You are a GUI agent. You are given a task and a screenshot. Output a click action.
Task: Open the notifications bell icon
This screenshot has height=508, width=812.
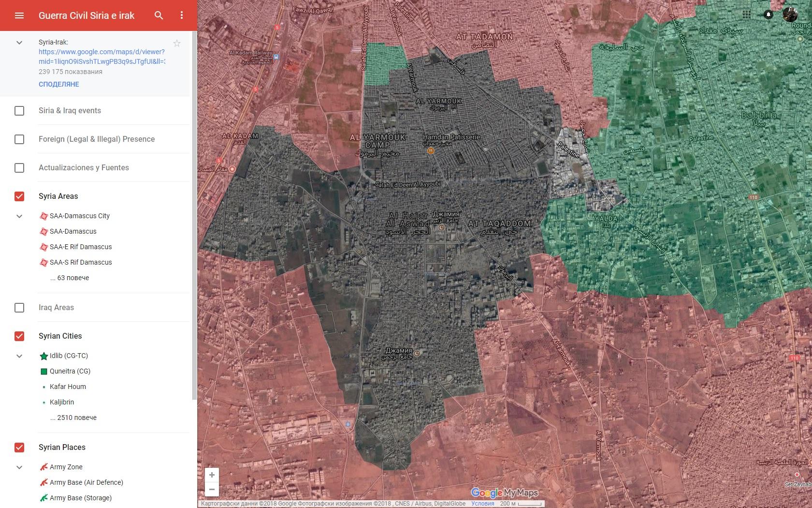[x=768, y=15]
